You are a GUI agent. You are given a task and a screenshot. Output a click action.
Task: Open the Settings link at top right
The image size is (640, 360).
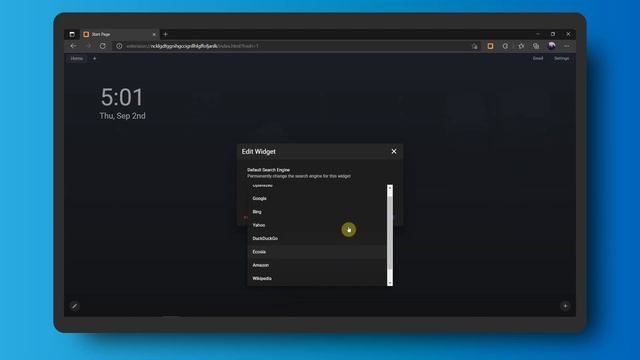(x=562, y=58)
